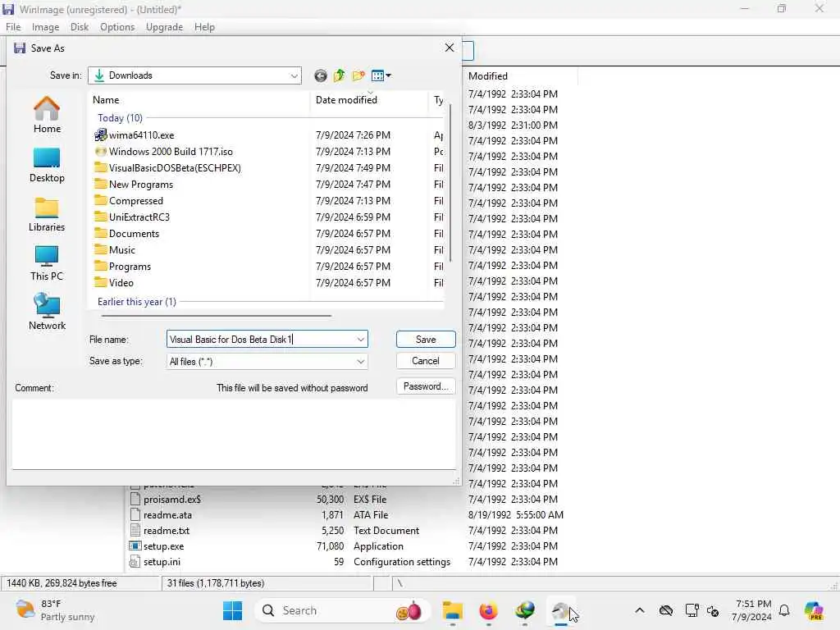Select wima64110.exe file icon
Viewport: 840px width, 630px height.
click(x=100, y=135)
